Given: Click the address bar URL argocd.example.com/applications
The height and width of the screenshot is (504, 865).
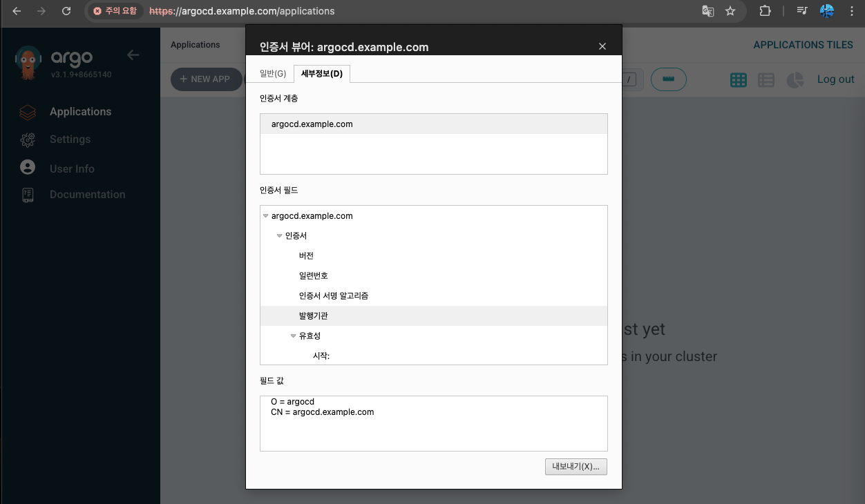Looking at the screenshot, I should 242,11.
